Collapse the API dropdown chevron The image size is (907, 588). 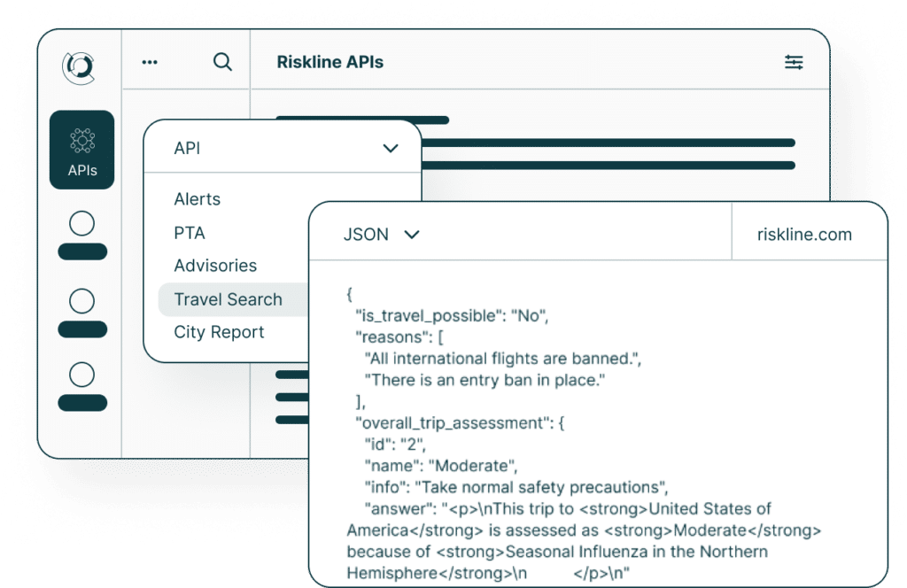click(390, 149)
